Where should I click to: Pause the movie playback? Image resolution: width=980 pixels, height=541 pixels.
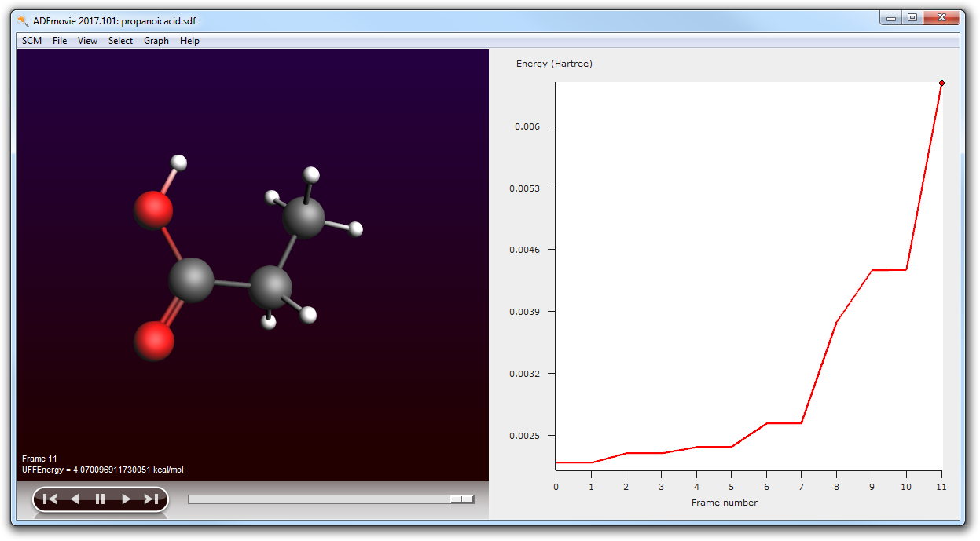(x=101, y=499)
